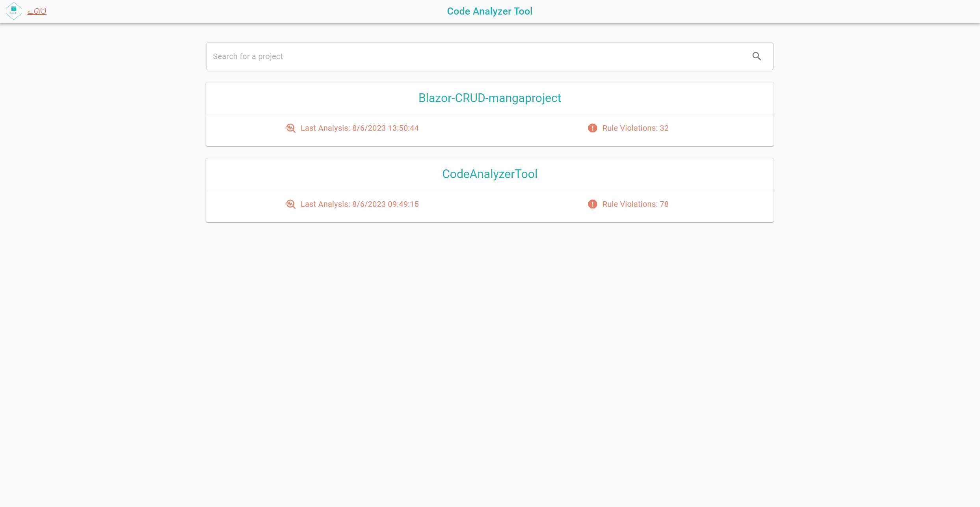Viewport: 980px width, 507px height.
Task: Click the magnifying glass search icon
Action: coord(756,56)
